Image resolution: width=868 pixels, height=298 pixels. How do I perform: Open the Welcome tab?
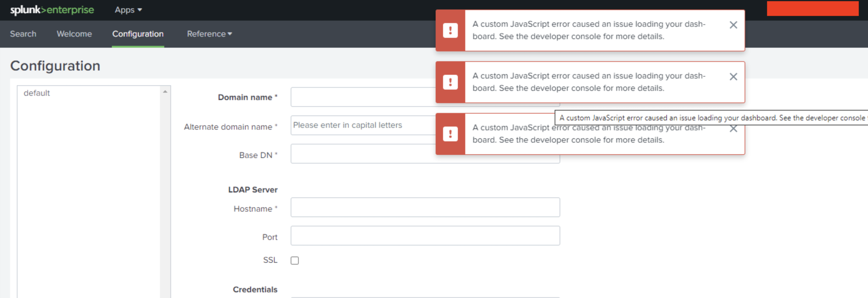pyautogui.click(x=74, y=34)
